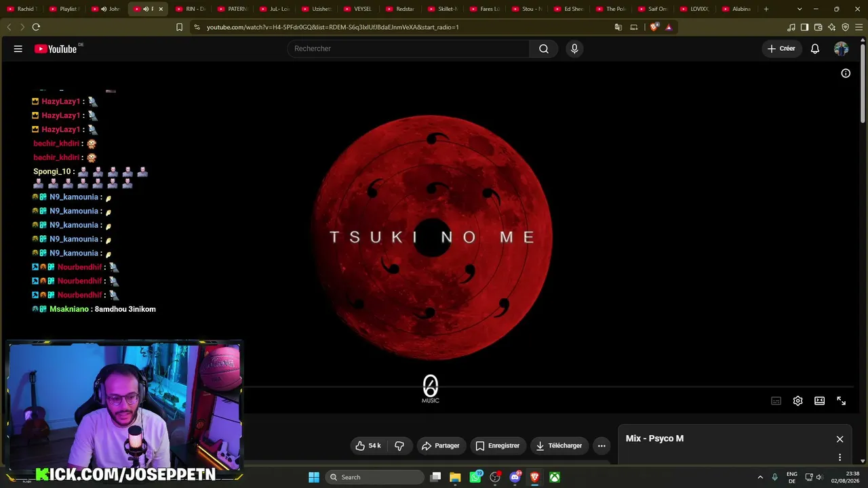Open more options for Mix playlist
868x488 pixels.
pyautogui.click(x=840, y=457)
